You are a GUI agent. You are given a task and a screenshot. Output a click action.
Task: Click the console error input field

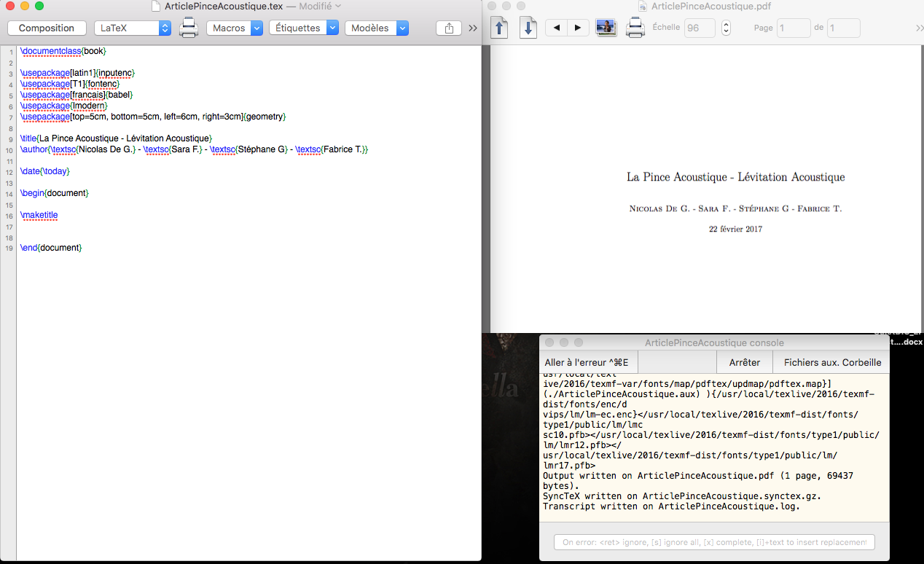point(714,542)
